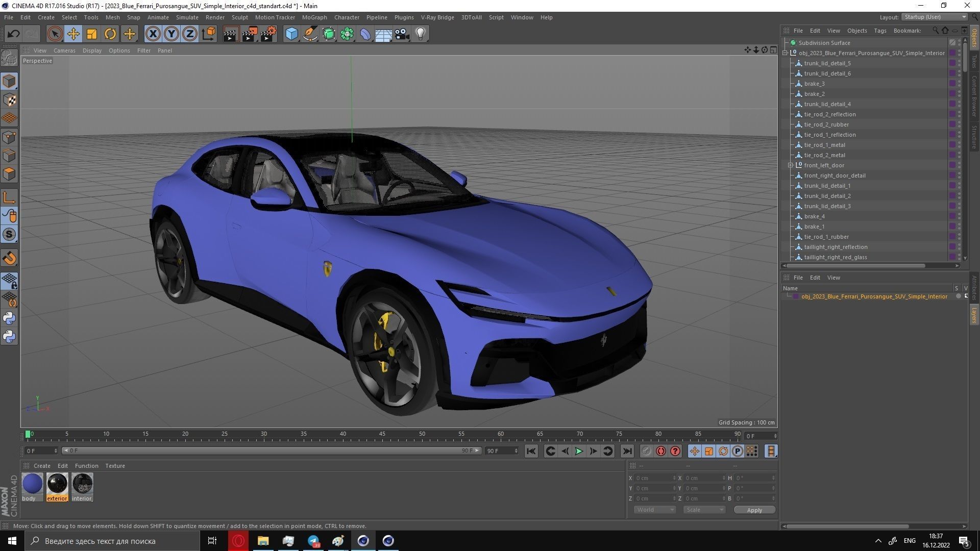The image size is (980, 551).
Task: Lock the Z axis toggle
Action: [x=189, y=34]
